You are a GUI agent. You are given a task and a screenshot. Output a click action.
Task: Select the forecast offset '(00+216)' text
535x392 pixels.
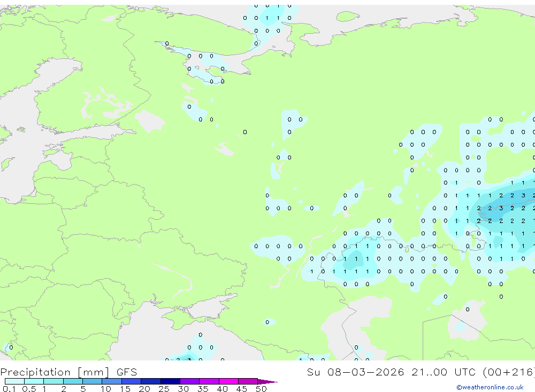[x=509, y=372]
